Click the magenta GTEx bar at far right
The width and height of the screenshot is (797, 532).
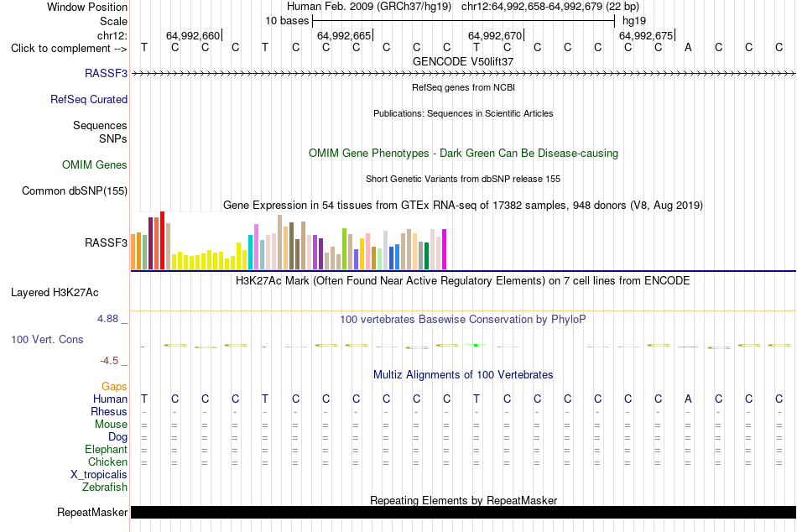[445, 249]
